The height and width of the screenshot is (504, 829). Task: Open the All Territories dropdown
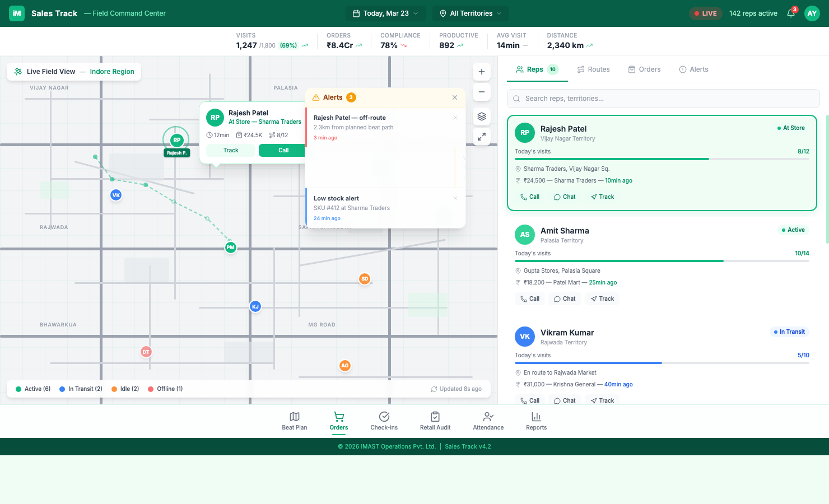tap(471, 13)
